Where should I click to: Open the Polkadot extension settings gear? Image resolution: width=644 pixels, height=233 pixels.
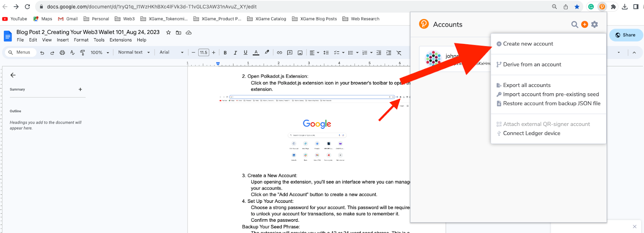594,25
